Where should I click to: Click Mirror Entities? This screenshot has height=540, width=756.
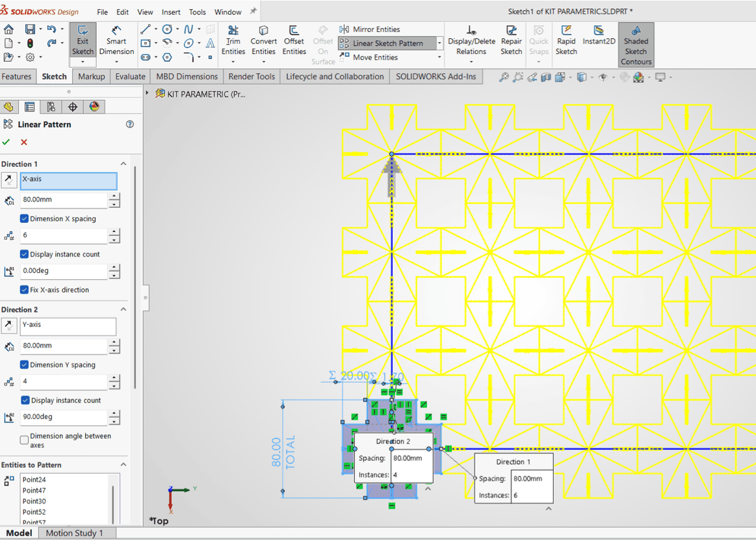370,29
